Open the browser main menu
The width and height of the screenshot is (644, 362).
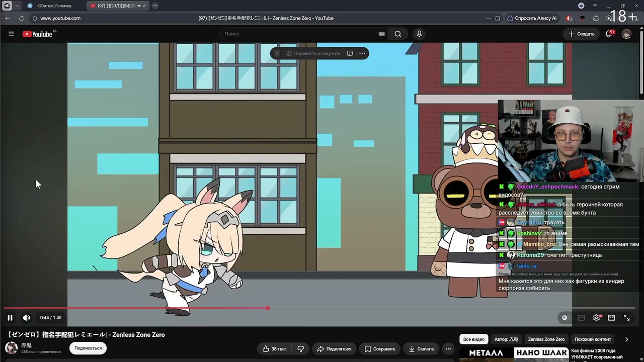point(595,6)
